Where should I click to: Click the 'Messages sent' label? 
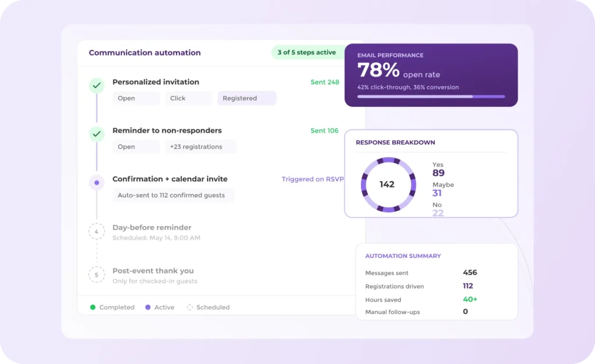[386, 273]
